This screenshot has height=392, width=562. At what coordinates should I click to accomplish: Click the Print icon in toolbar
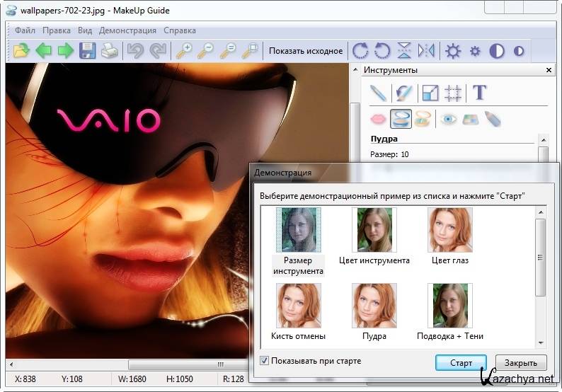coord(108,51)
